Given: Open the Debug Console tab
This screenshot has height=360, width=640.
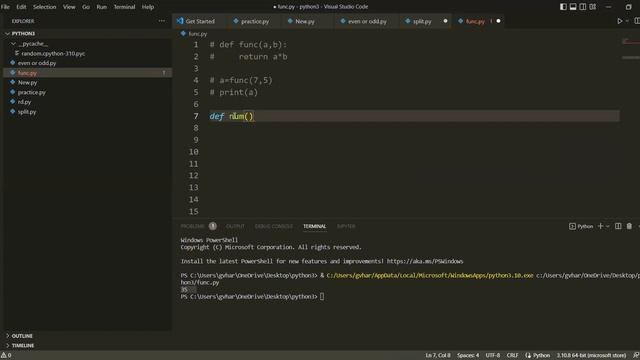Looking at the screenshot, I should click(273, 226).
